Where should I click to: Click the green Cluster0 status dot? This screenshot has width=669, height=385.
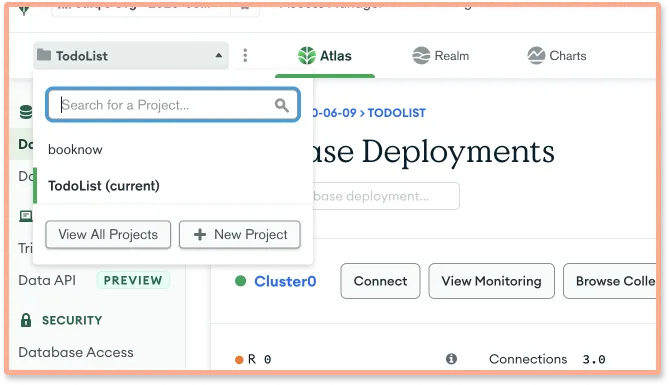(x=241, y=281)
